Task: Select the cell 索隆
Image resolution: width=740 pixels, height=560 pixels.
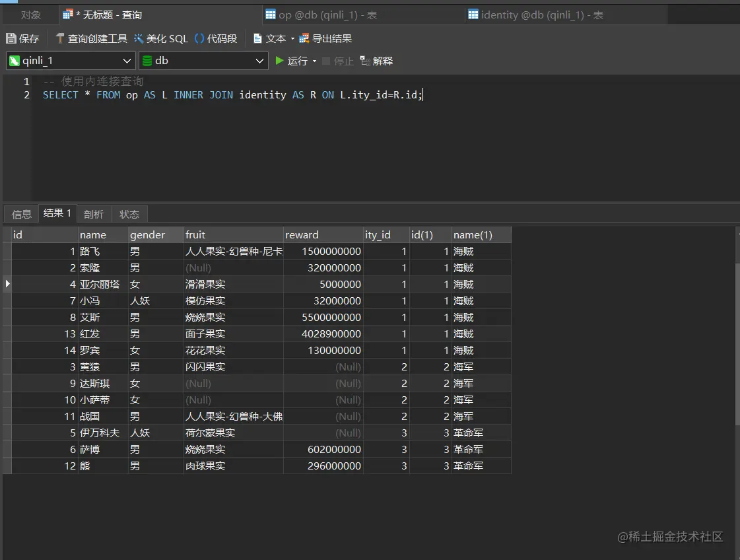Action: click(104, 267)
